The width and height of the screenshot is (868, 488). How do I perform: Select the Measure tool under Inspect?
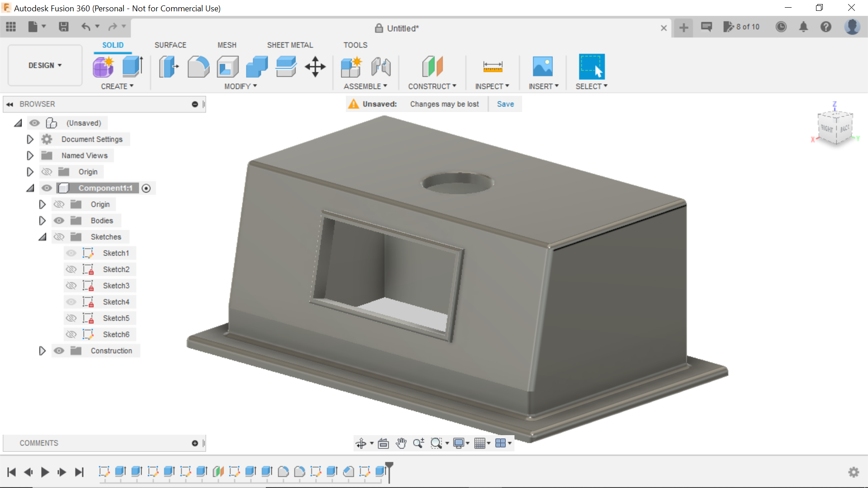point(492,66)
